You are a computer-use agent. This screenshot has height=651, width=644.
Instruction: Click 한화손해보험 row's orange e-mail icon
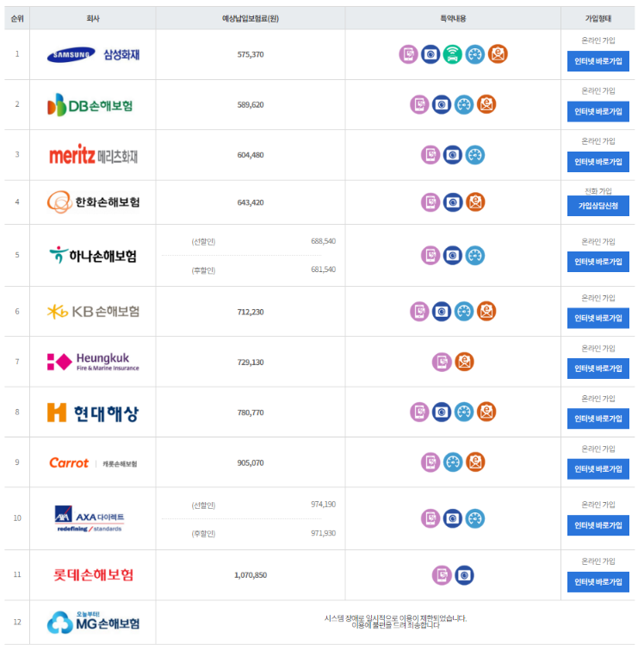point(475,202)
